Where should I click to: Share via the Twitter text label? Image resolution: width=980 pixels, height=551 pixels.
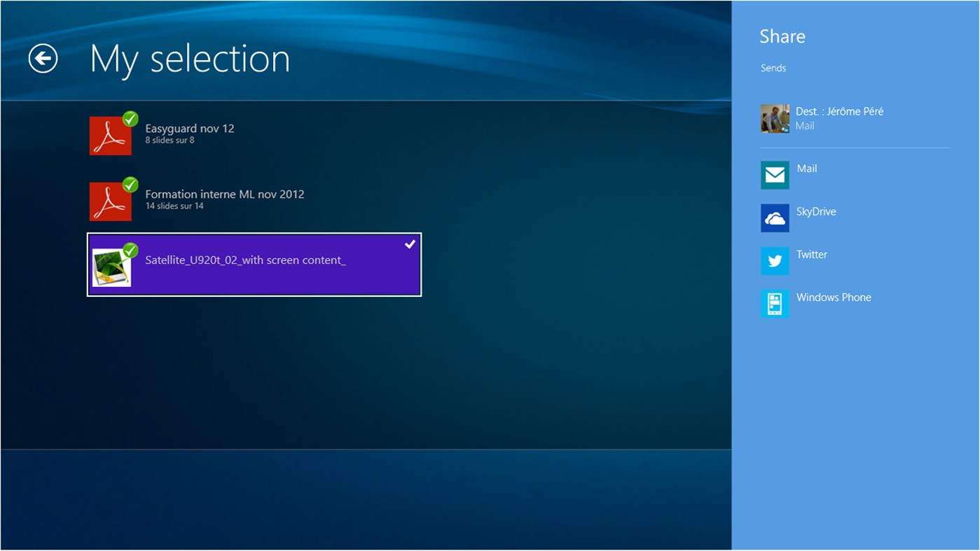pos(811,255)
